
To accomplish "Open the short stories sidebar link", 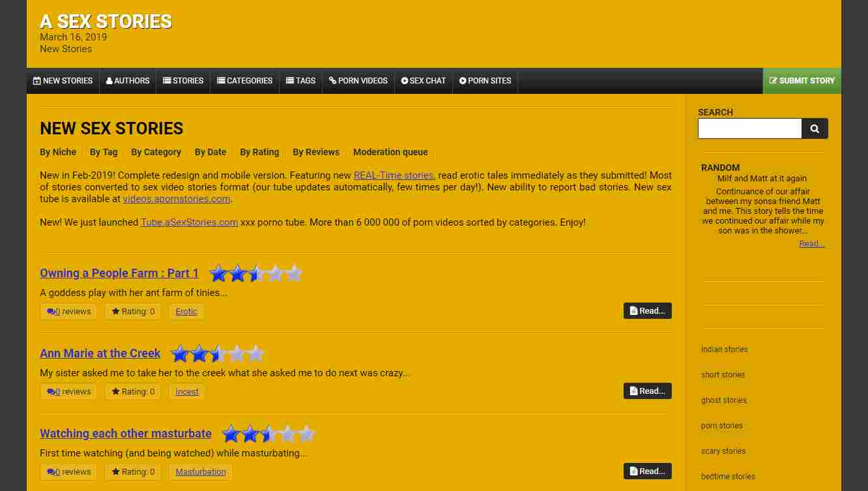I will [723, 375].
